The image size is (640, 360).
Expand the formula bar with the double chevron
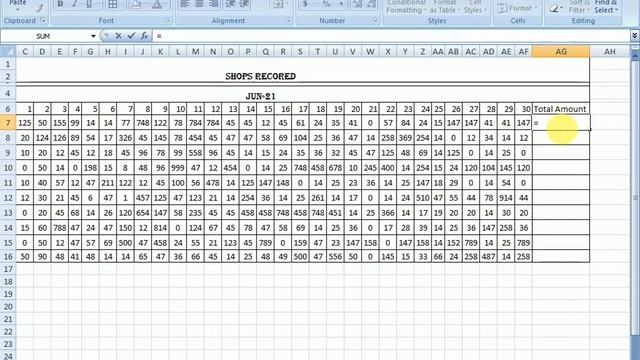pyautogui.click(x=635, y=36)
